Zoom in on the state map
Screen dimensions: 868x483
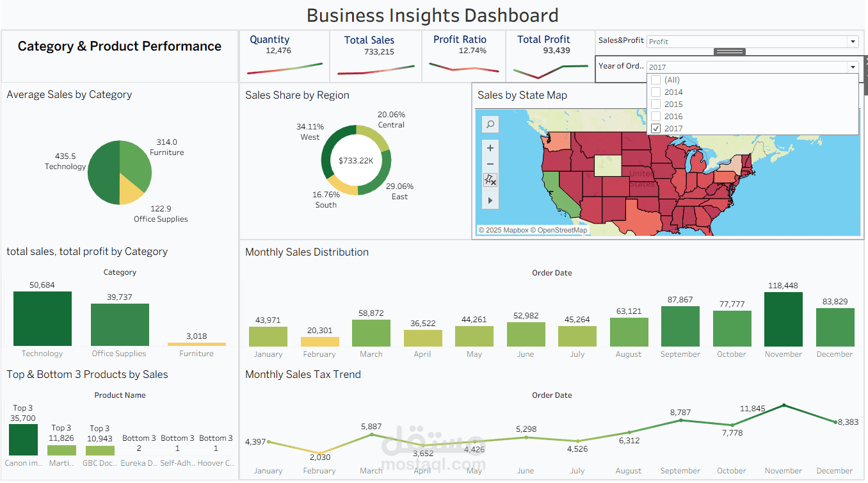point(490,148)
